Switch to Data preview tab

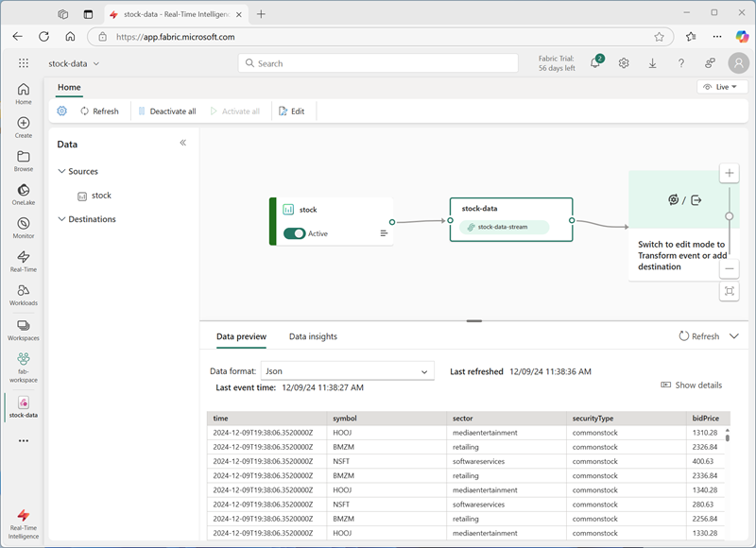[x=241, y=336]
